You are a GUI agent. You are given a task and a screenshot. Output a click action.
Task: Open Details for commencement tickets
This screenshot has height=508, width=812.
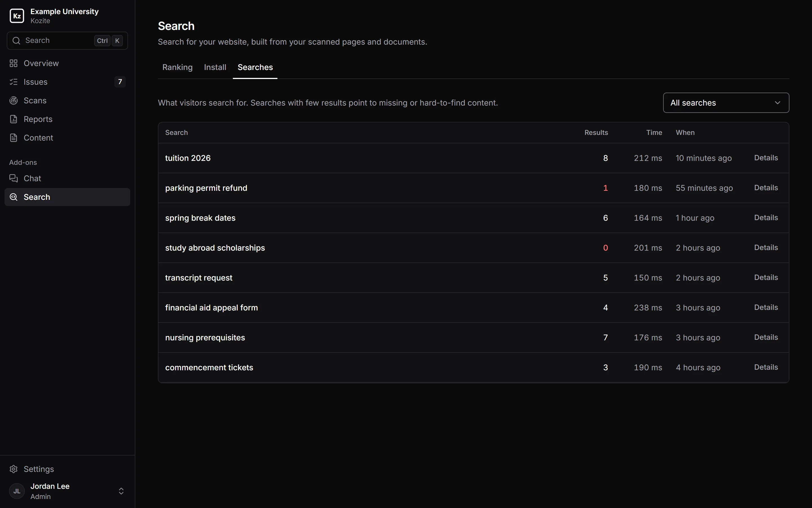(x=766, y=367)
